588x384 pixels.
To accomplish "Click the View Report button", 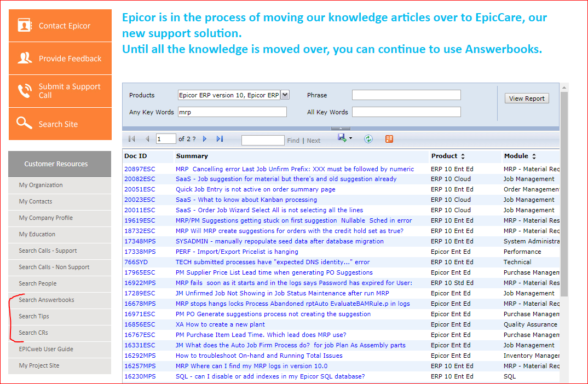I will (527, 98).
